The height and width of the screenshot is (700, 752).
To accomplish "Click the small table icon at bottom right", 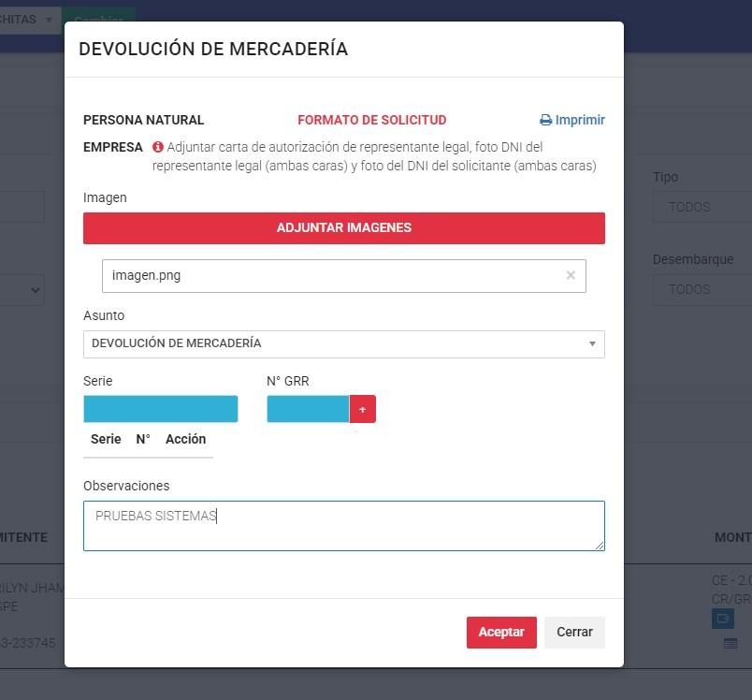I will [x=730, y=643].
